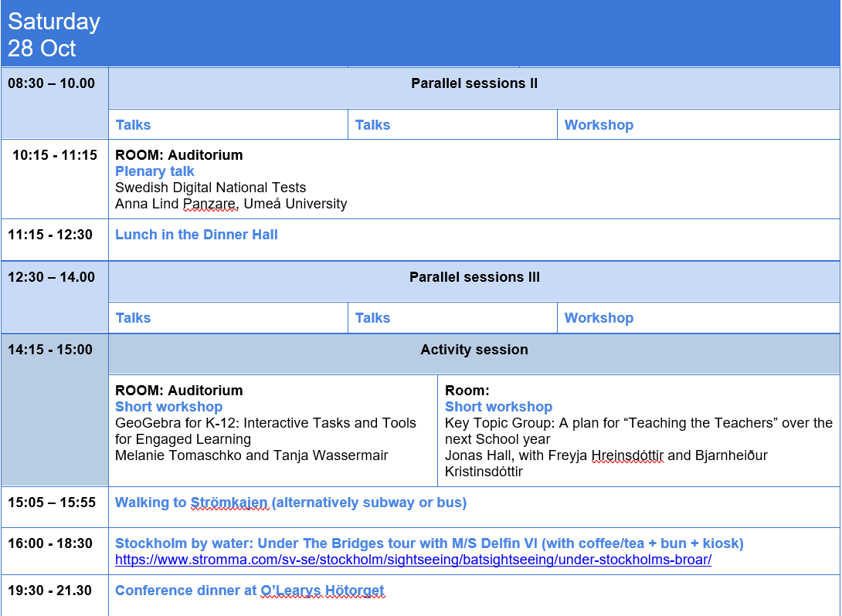Click "Conference dinner at O'Learys Hötorget" text
Screen dimensions: 842x616
pyautogui.click(x=250, y=591)
